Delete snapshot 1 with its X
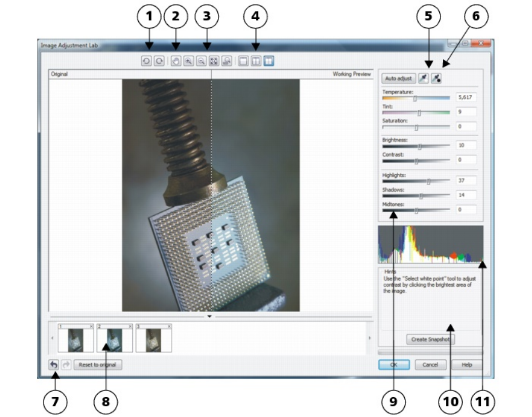 (x=91, y=326)
